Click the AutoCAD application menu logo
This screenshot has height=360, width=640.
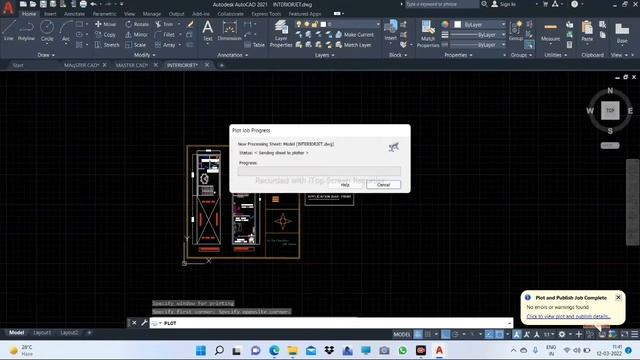tap(8, 7)
